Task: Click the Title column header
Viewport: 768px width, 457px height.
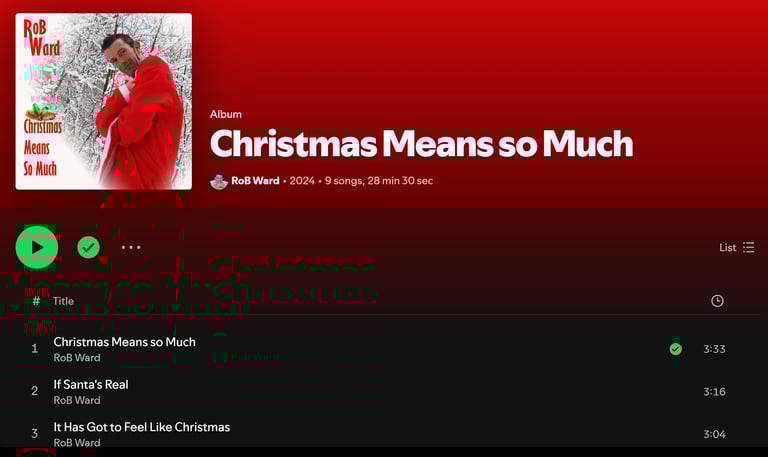Action: [x=63, y=301]
